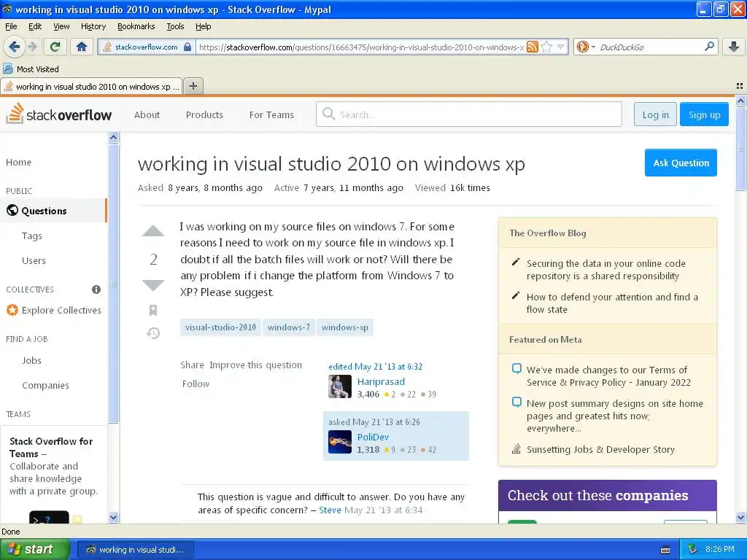Click Hariprasad's avatar image

340,386
